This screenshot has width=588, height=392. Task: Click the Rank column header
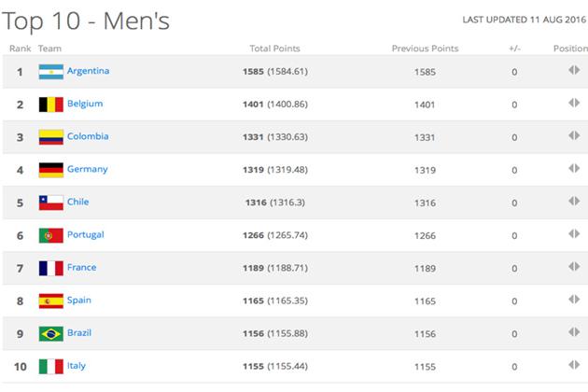click(x=20, y=49)
